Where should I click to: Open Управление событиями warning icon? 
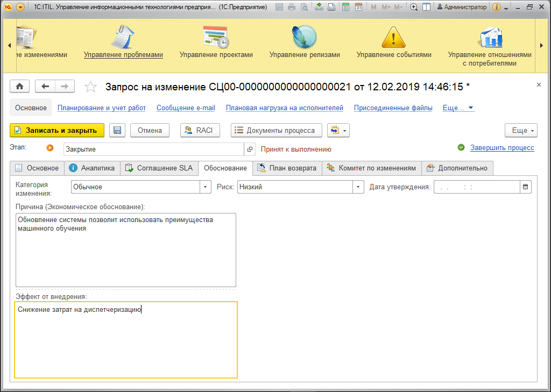393,37
